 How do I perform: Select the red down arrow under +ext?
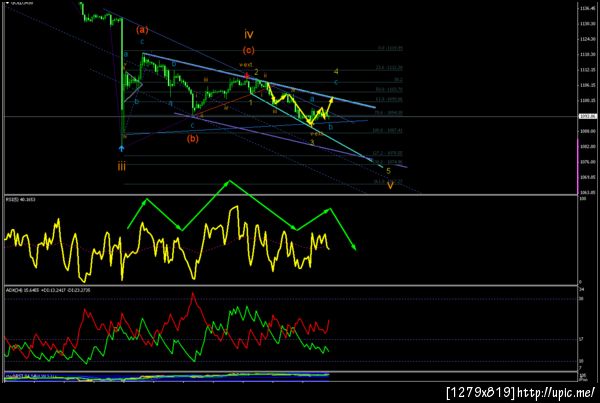coord(247,76)
